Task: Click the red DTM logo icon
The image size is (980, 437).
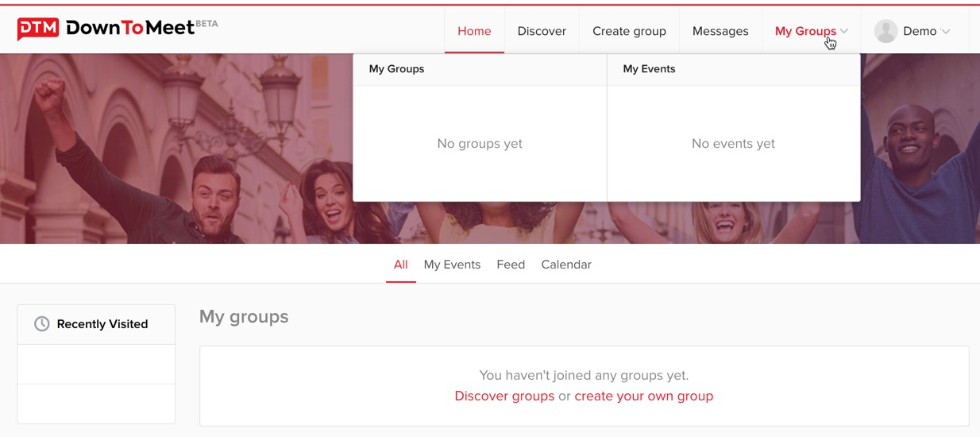Action: (38, 29)
